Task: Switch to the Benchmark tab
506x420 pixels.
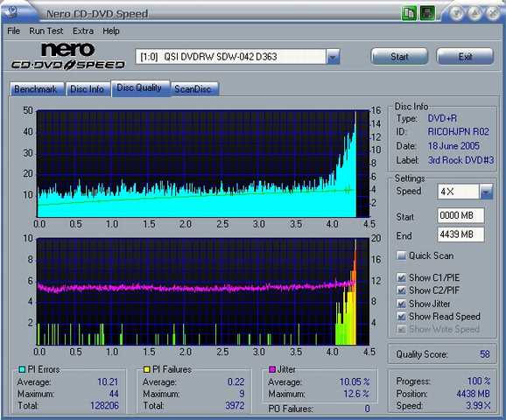Action: (x=36, y=89)
